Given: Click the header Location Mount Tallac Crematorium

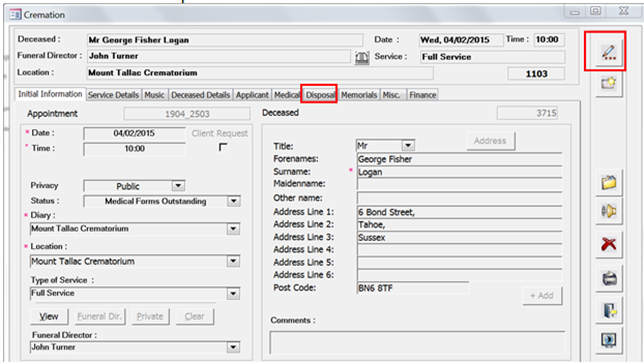Looking at the screenshot, I should point(260,73).
